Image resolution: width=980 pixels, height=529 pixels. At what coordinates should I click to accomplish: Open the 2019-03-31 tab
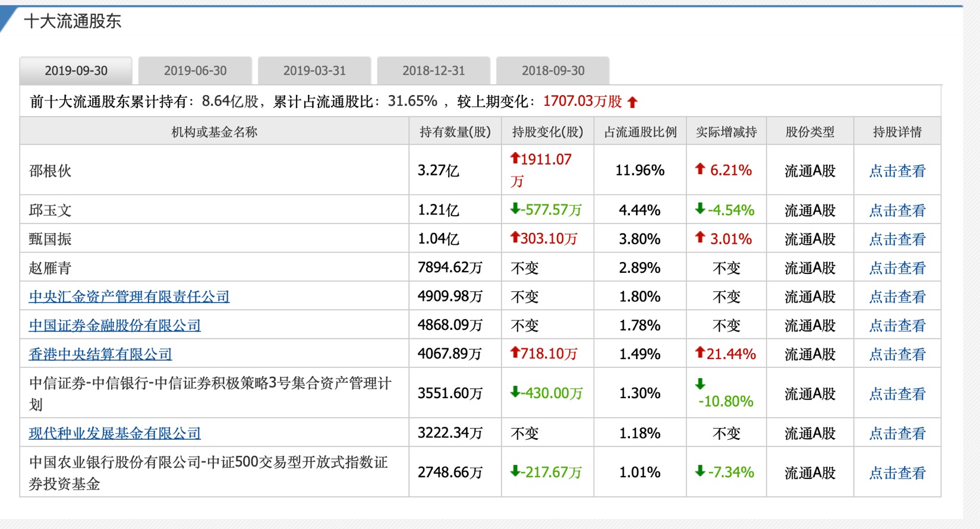coord(314,71)
